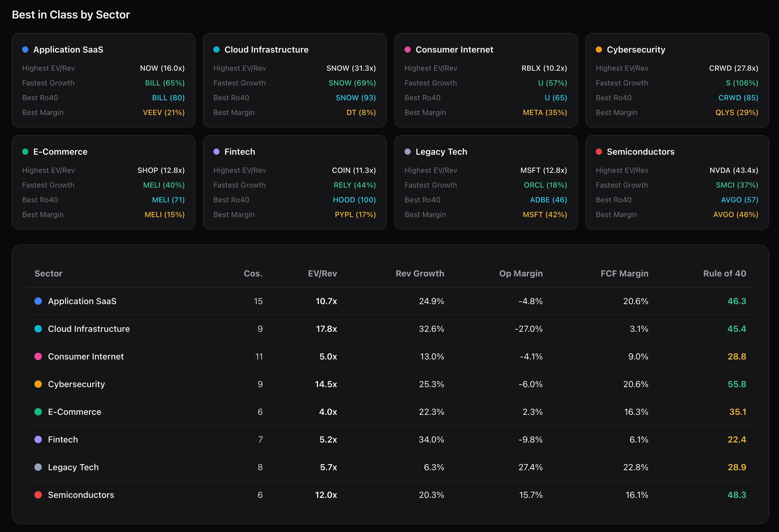
Task: Click the gray Legacy Tech card dot
Action: point(407,152)
